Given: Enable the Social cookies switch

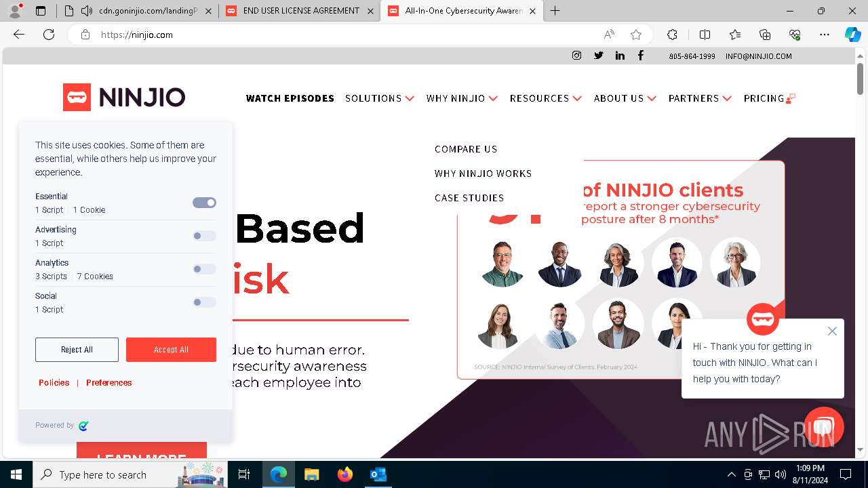Looking at the screenshot, I should point(204,302).
